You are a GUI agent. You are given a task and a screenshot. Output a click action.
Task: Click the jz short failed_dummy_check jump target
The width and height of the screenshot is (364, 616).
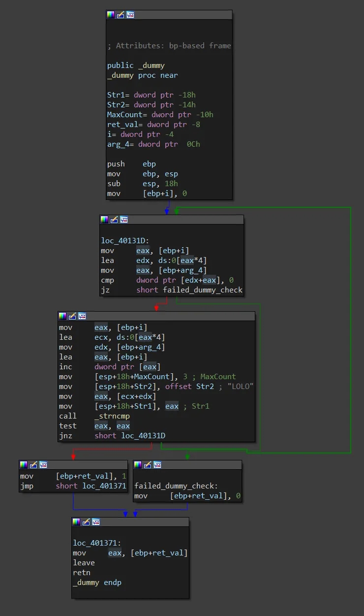pyautogui.click(x=203, y=290)
